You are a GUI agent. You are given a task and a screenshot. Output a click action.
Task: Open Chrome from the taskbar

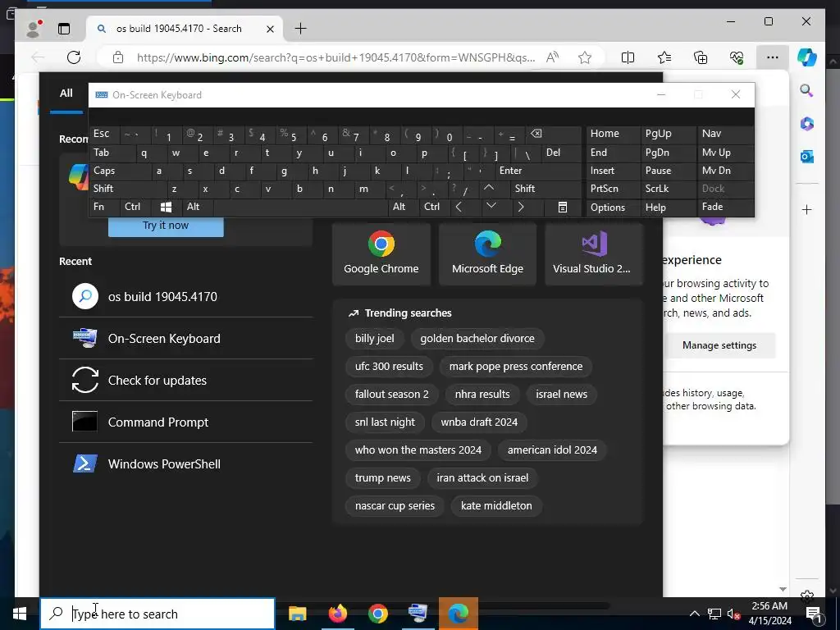tap(377, 614)
